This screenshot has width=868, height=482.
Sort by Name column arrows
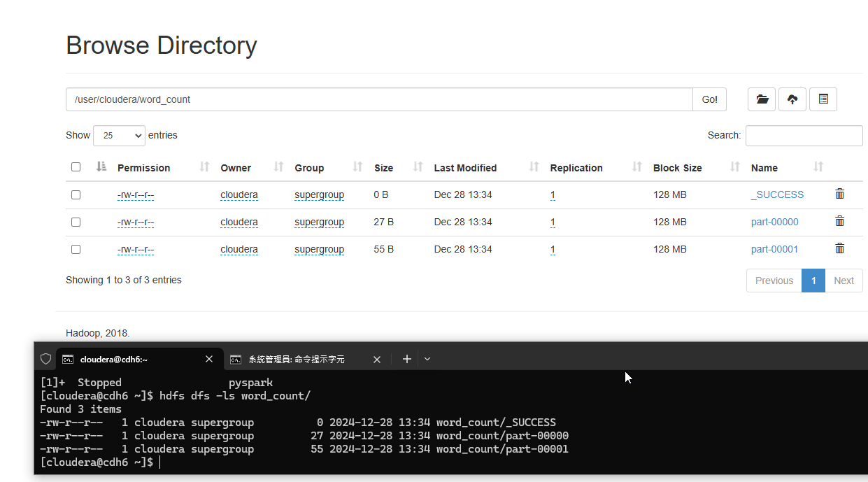[818, 166]
